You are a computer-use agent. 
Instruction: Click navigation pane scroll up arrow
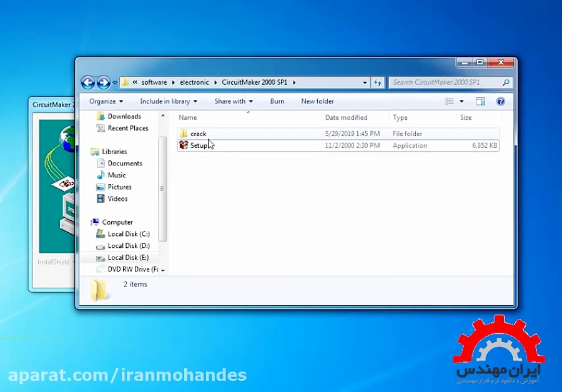[163, 115]
